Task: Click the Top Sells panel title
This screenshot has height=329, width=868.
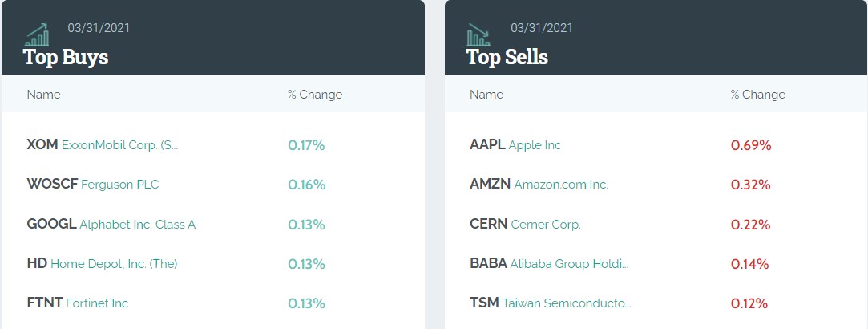Action: 507,57
